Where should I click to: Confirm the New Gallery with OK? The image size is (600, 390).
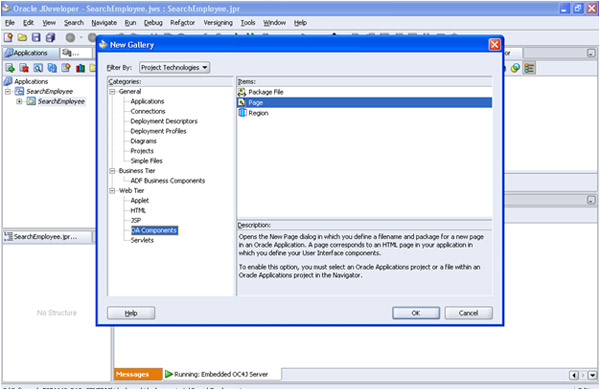[416, 313]
